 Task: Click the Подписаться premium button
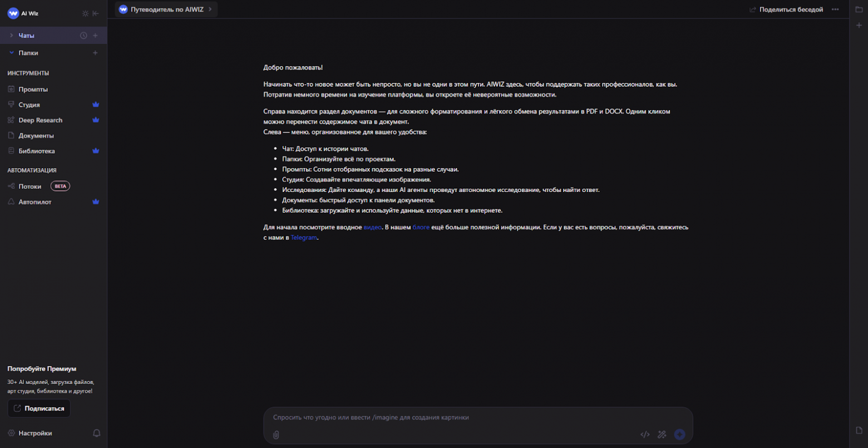click(x=39, y=408)
